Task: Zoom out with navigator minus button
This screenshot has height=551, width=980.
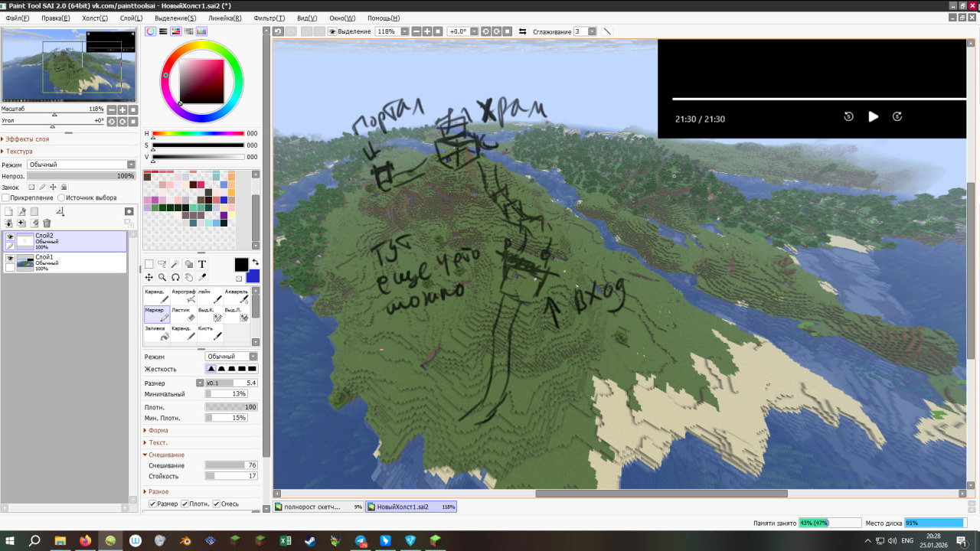Action: tap(112, 110)
